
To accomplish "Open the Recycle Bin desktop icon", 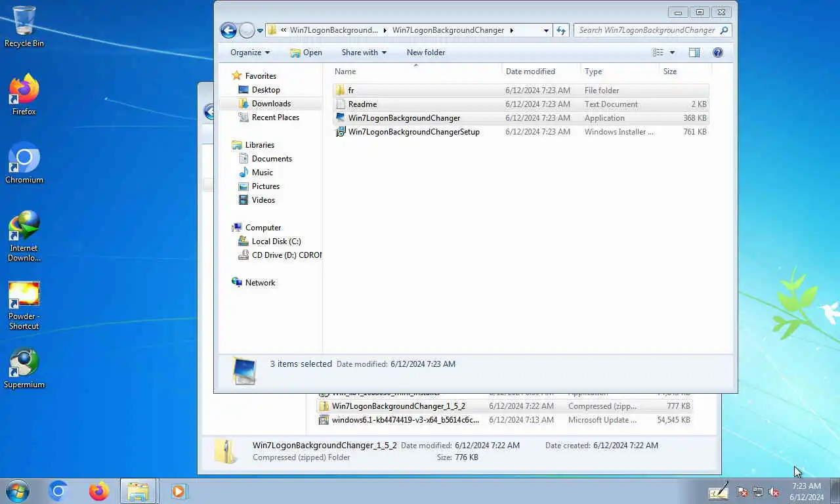I will 24,27.
